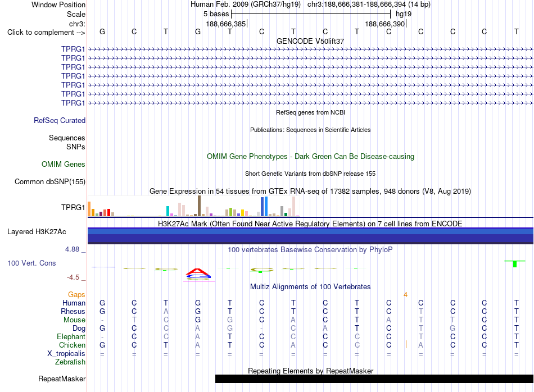
Task: Click the red A logo in the conservation track
Action: [197, 272]
